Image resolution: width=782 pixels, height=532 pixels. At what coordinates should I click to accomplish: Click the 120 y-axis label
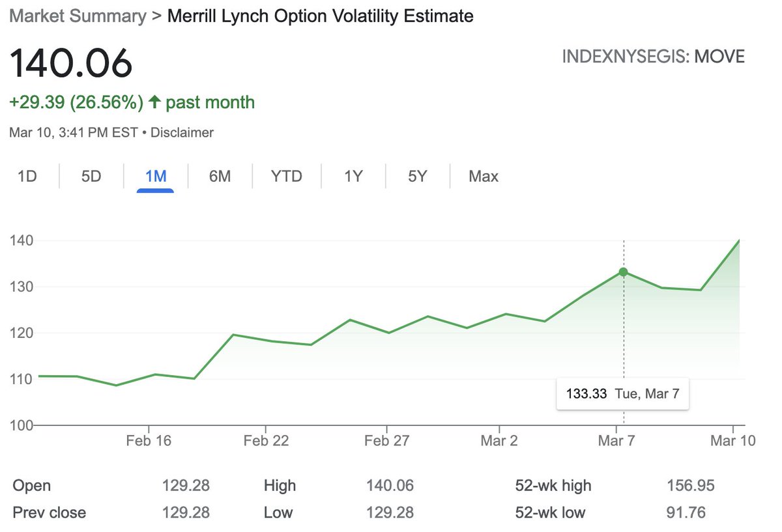(x=21, y=333)
